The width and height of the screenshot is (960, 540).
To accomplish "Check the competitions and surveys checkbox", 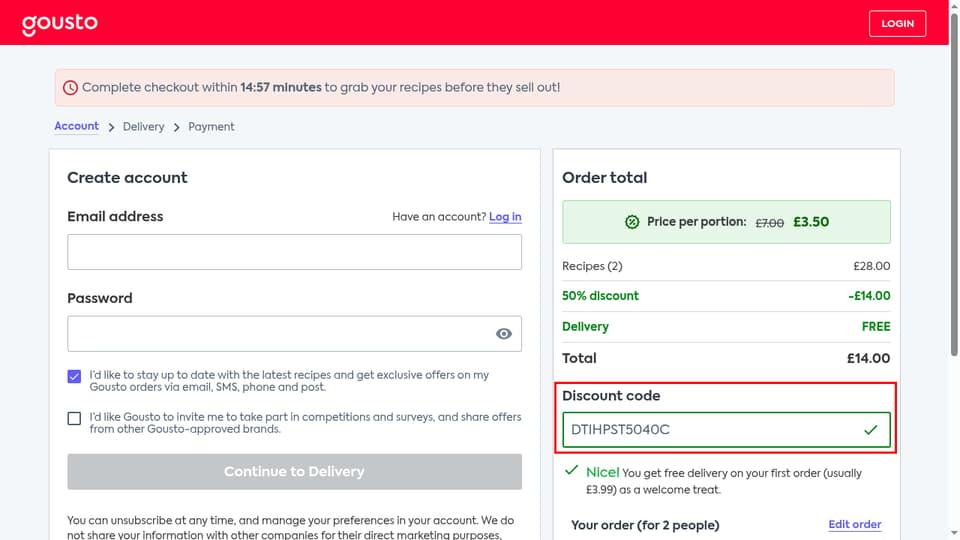I will pyautogui.click(x=74, y=418).
